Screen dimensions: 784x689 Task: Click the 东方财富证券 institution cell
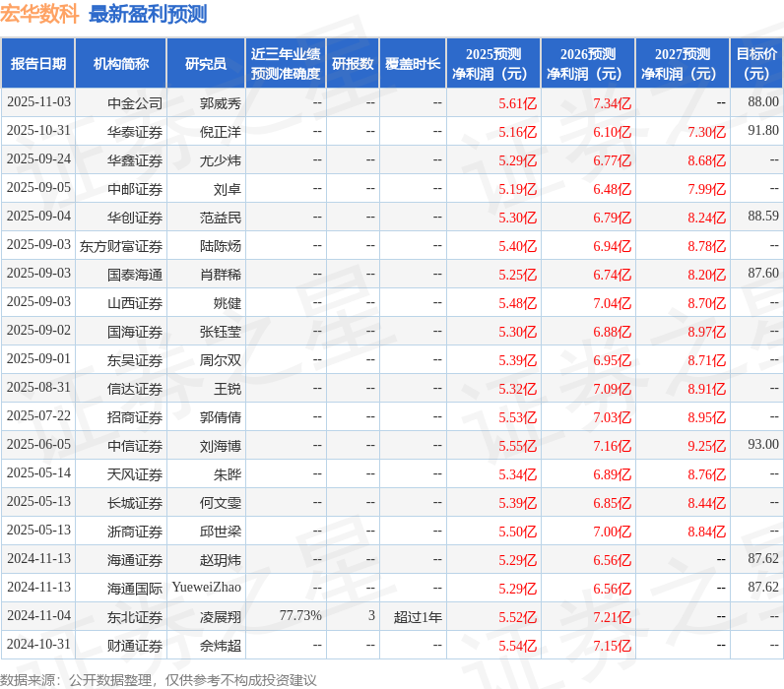point(121,246)
